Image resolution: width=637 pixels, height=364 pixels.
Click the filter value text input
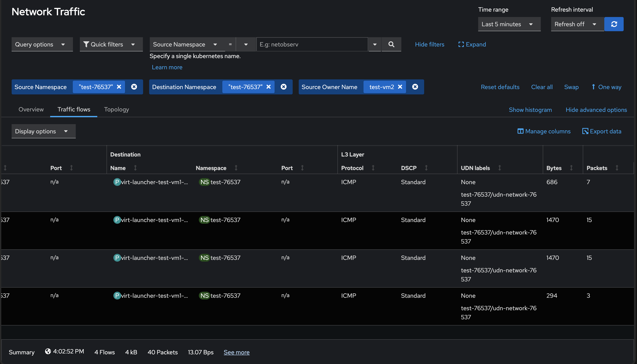click(312, 44)
